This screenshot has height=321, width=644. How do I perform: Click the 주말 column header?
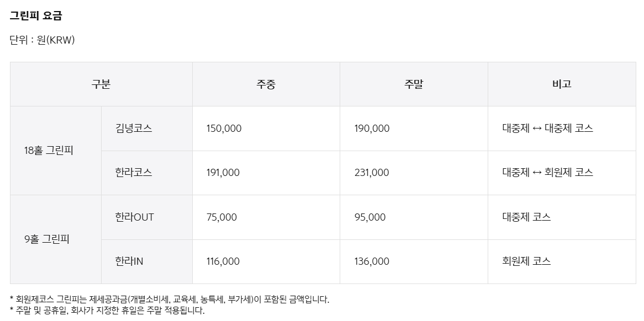pyautogui.click(x=414, y=84)
